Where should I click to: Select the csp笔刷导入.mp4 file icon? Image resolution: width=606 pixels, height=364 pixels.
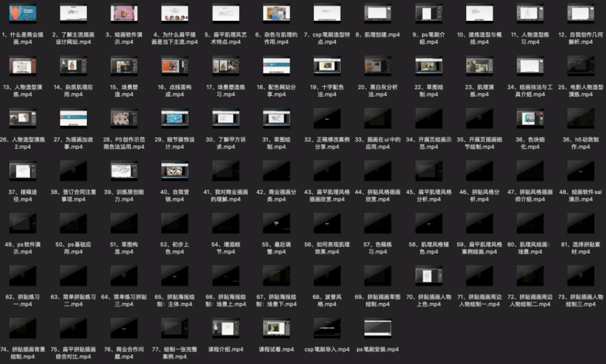(327, 327)
